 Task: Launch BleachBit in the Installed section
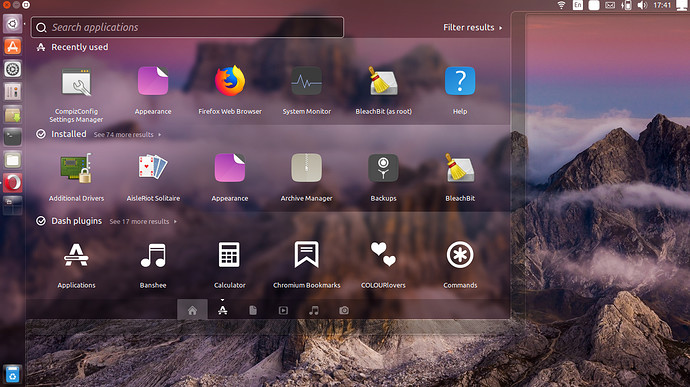point(460,178)
